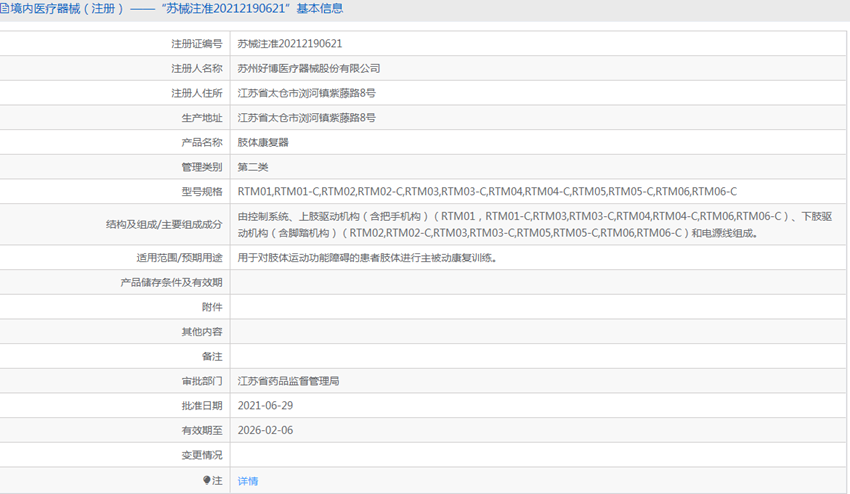Click approving department 江苏省药品监督管理局
The image size is (850, 494).
(x=288, y=381)
